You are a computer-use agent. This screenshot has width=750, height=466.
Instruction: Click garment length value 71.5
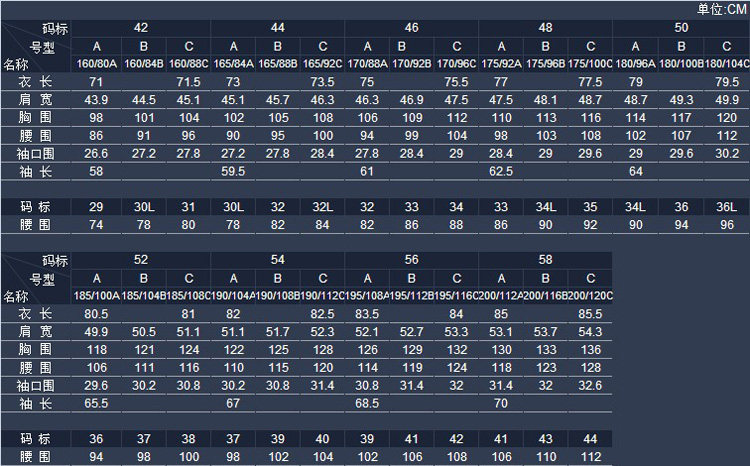point(188,82)
